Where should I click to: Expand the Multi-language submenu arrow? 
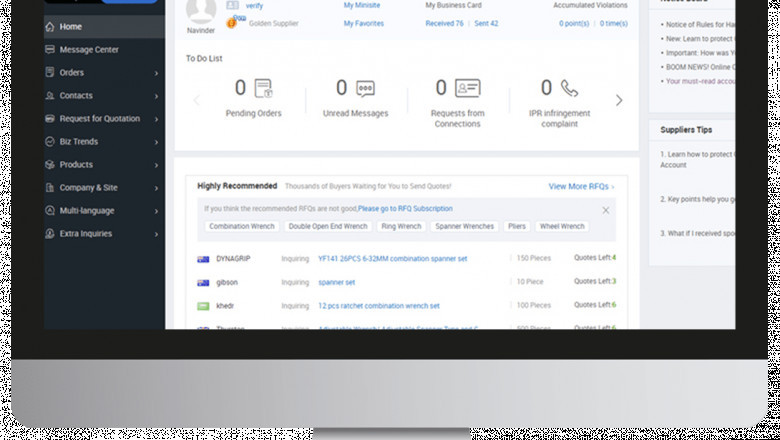(156, 211)
